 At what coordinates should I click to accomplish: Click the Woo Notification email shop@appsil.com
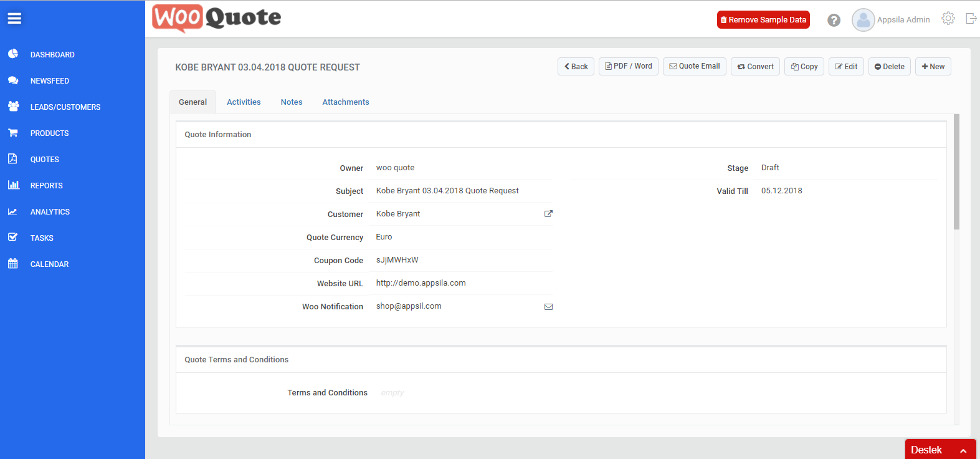pos(409,306)
